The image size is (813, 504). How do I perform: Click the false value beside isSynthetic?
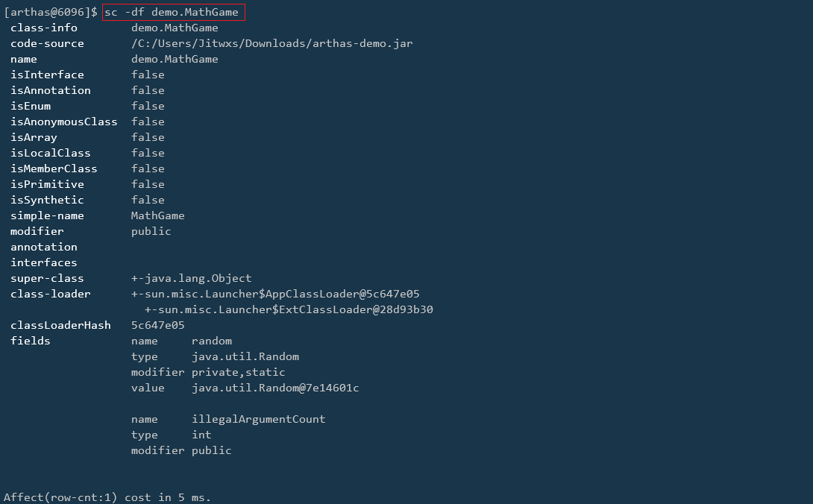tap(148, 200)
